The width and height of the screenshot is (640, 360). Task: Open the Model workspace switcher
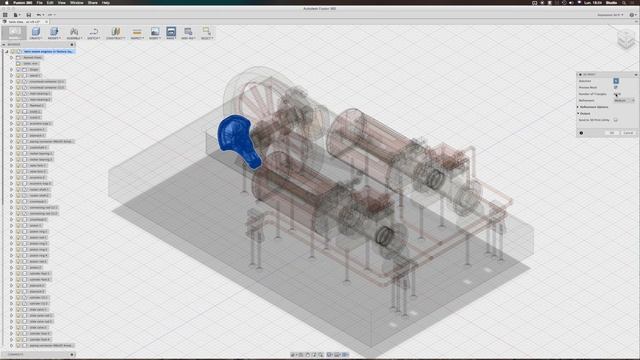pyautogui.click(x=15, y=33)
